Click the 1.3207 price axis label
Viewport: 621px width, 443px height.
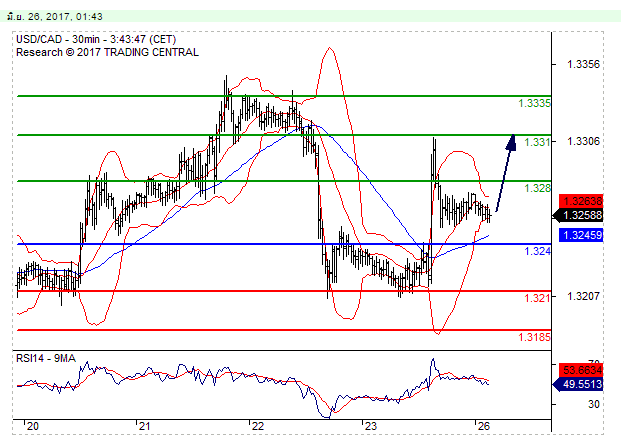point(583,296)
